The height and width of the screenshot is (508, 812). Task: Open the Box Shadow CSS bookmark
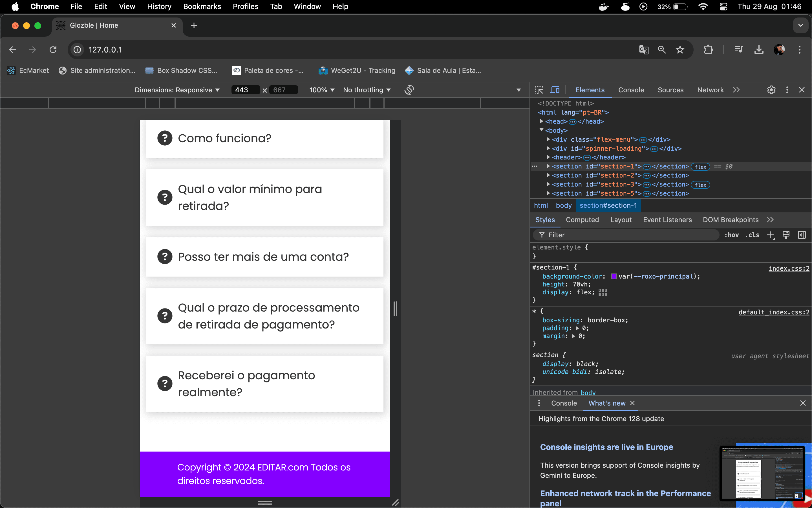tap(182, 71)
